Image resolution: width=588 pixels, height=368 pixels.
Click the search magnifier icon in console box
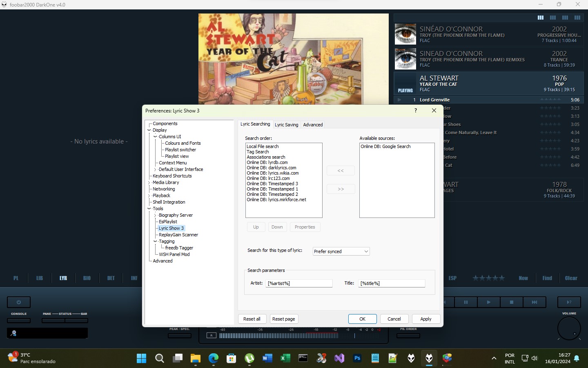13,333
